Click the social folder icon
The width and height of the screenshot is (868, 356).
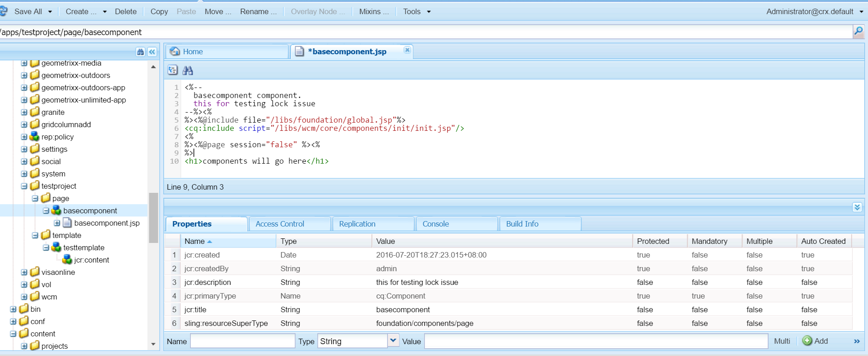(35, 161)
